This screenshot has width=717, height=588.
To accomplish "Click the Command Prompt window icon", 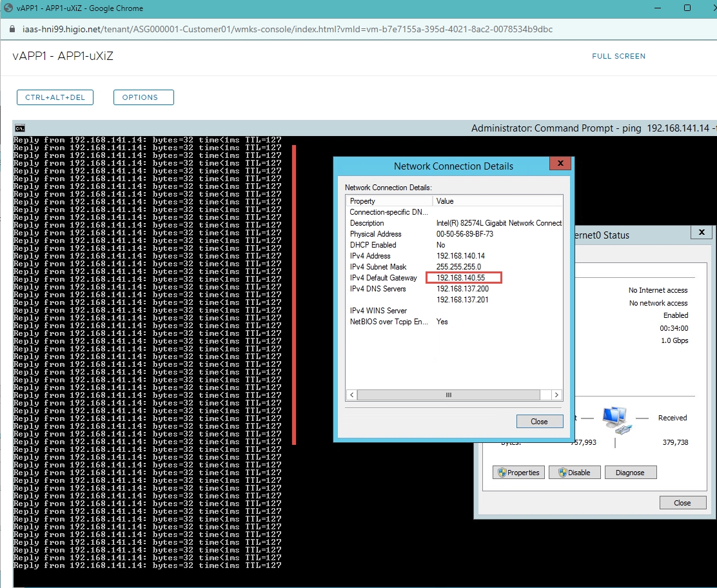I will click(x=20, y=128).
